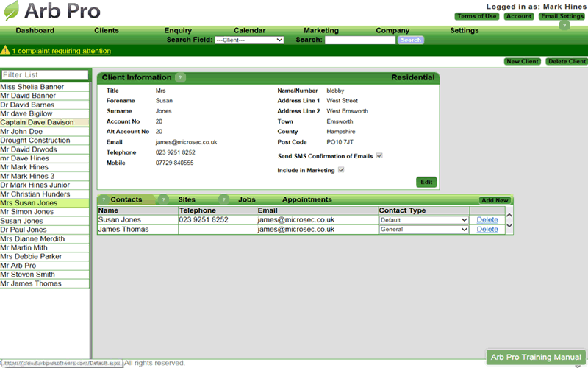Click contacts table scroll down arrow
This screenshot has width=588, height=368.
[509, 225]
